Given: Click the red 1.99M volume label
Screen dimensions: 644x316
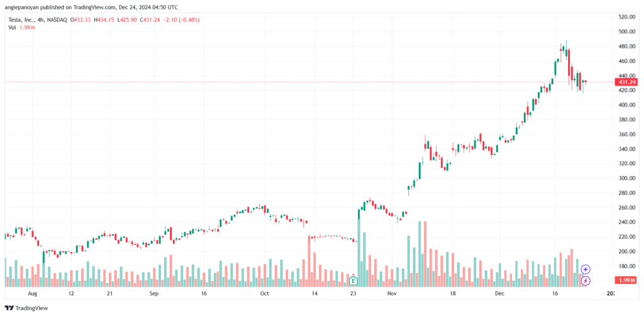Looking at the screenshot, I should [626, 280].
